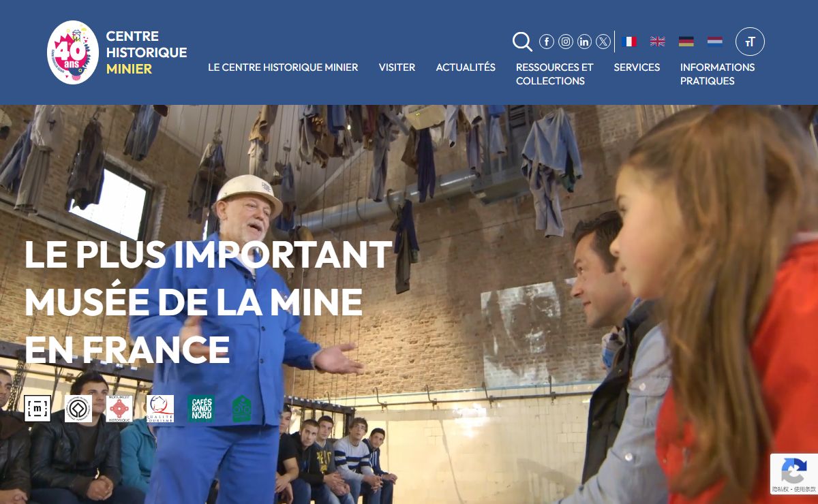This screenshot has height=504, width=818.
Task: Open the Qualité Tourisme label logo
Action: (160, 409)
